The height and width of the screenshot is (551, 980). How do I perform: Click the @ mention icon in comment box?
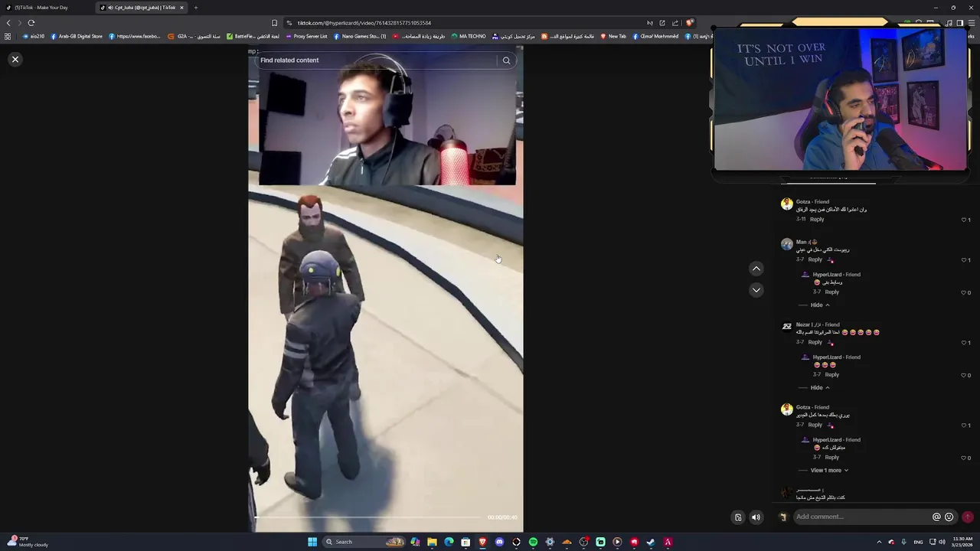936,517
